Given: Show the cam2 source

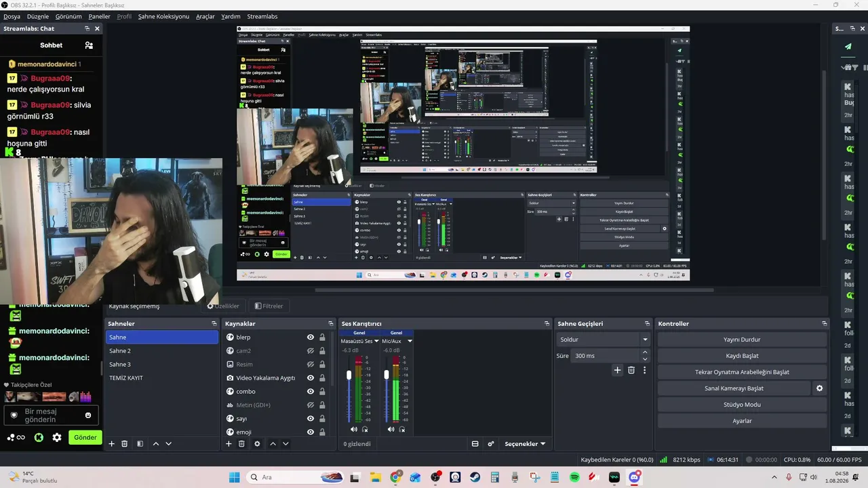Looking at the screenshot, I should [311, 351].
